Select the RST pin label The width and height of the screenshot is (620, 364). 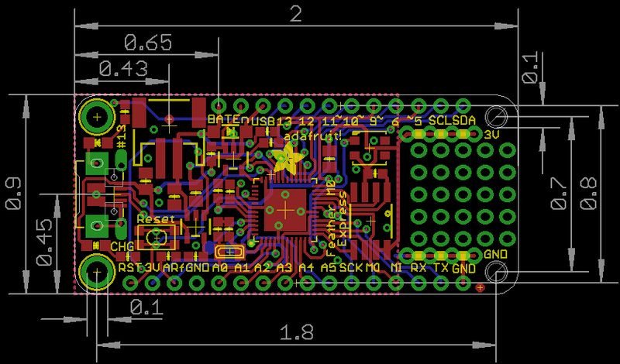coord(129,267)
